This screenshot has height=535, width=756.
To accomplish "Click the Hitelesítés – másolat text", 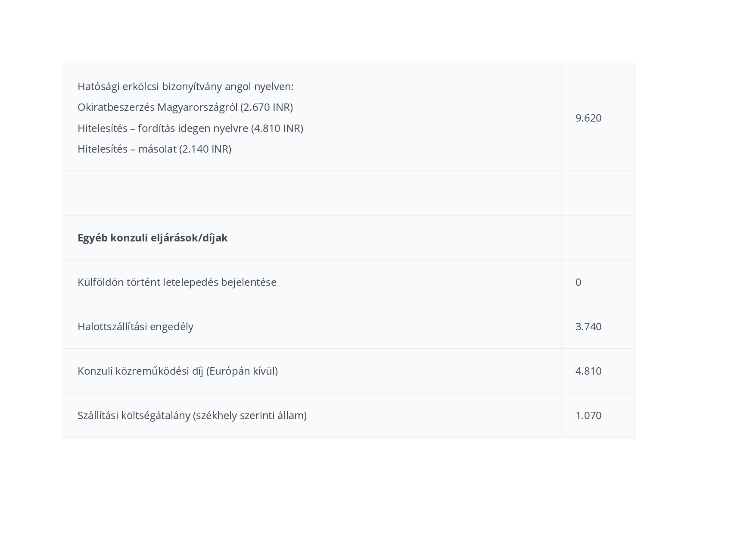I will tap(127, 149).
